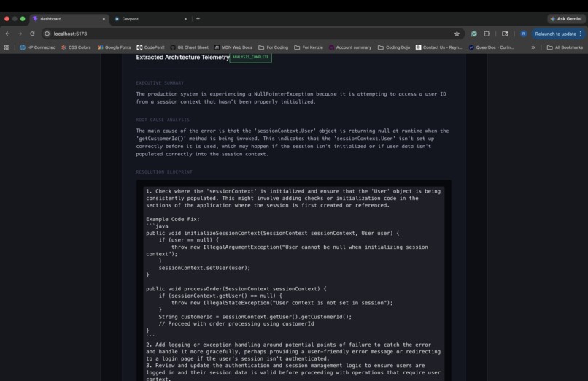Viewport: 588px width, 381px height.
Task: Expand the Coding Dojo bookmarks folder
Action: click(x=394, y=47)
